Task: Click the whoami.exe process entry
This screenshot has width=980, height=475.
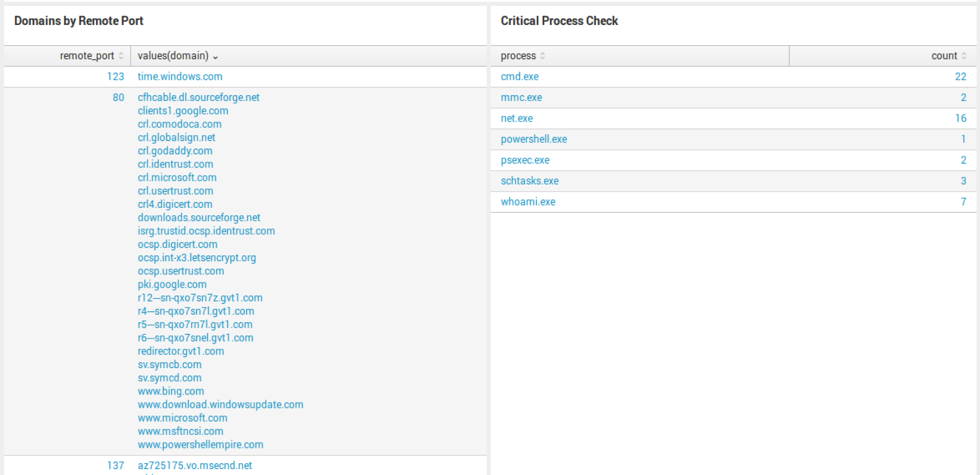Action: pyautogui.click(x=528, y=201)
